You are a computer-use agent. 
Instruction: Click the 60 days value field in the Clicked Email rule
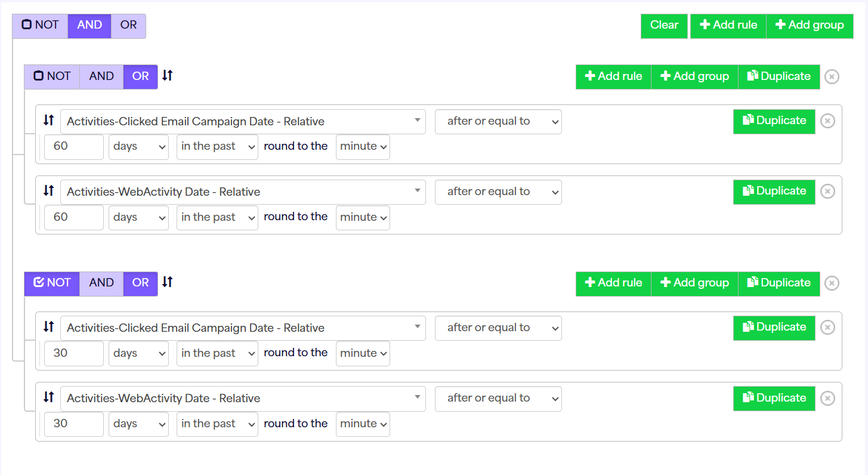coord(73,147)
